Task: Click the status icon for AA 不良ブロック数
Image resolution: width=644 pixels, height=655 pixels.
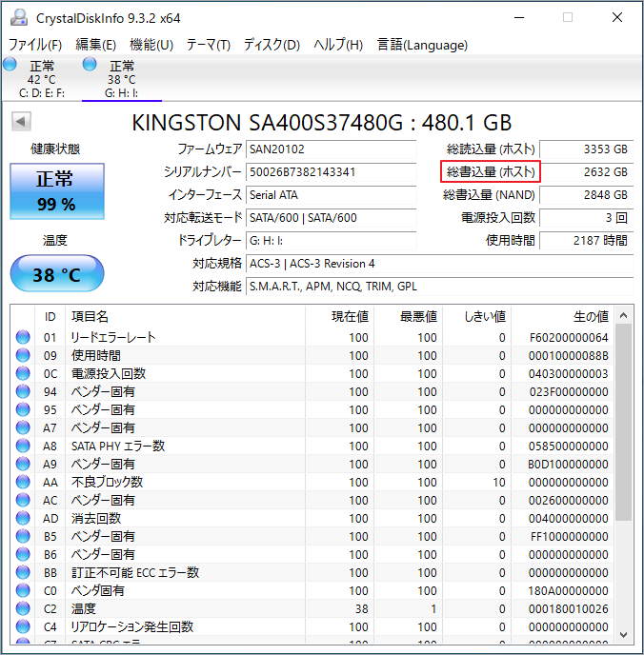Action: pos(23,482)
